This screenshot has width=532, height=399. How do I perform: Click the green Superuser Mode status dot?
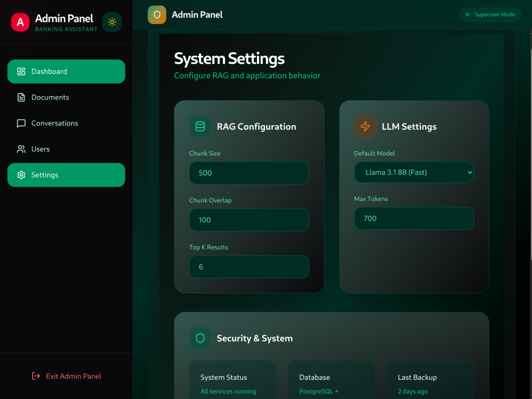coord(467,14)
